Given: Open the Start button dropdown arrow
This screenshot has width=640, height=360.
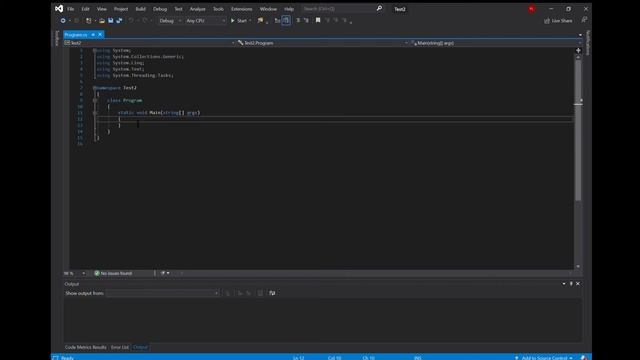Looking at the screenshot, I should tap(250, 20).
